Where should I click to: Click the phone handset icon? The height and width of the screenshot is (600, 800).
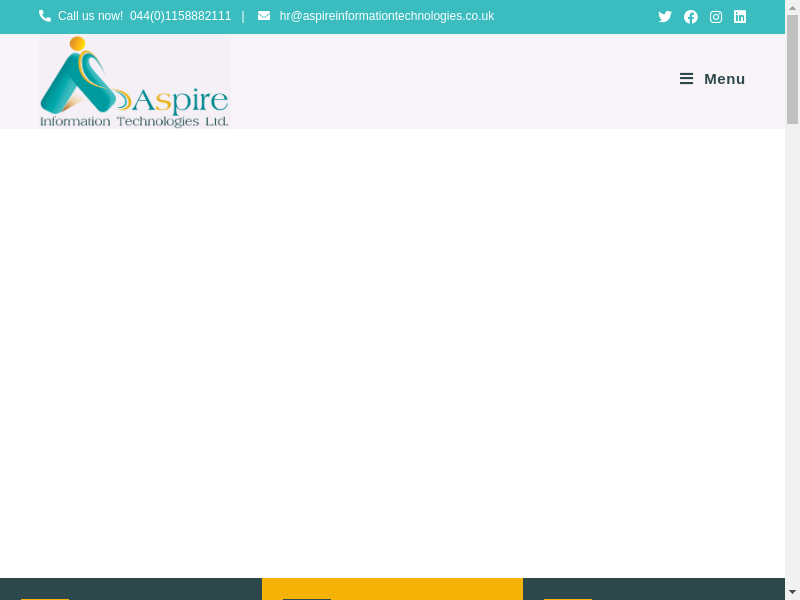(x=45, y=16)
